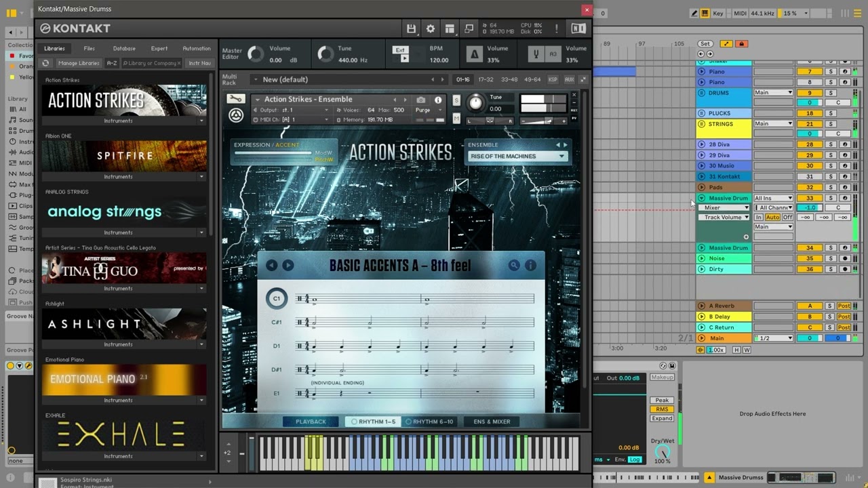
Task: Click the A-Z sort button
Action: coord(112,63)
